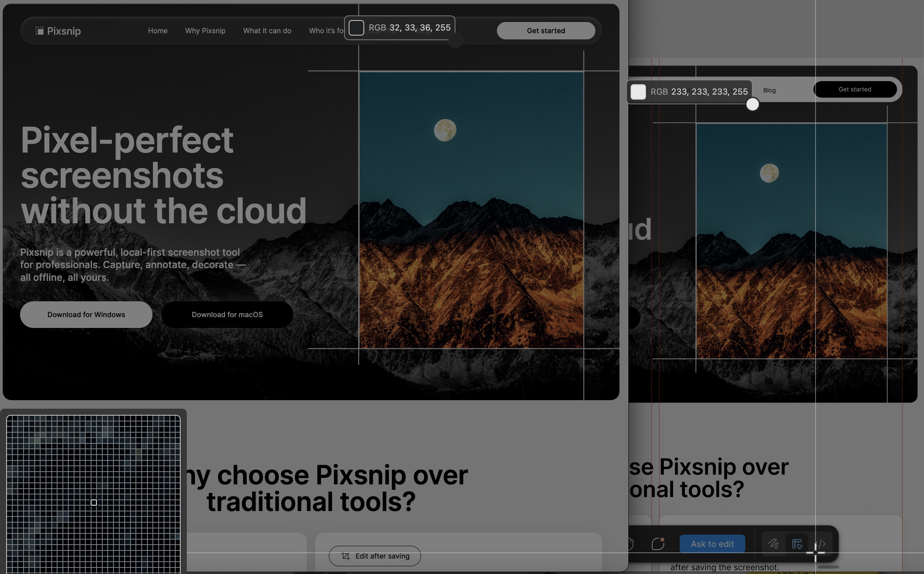Click the Pixsnip logo icon
This screenshot has height=574, width=924.
pos(39,31)
